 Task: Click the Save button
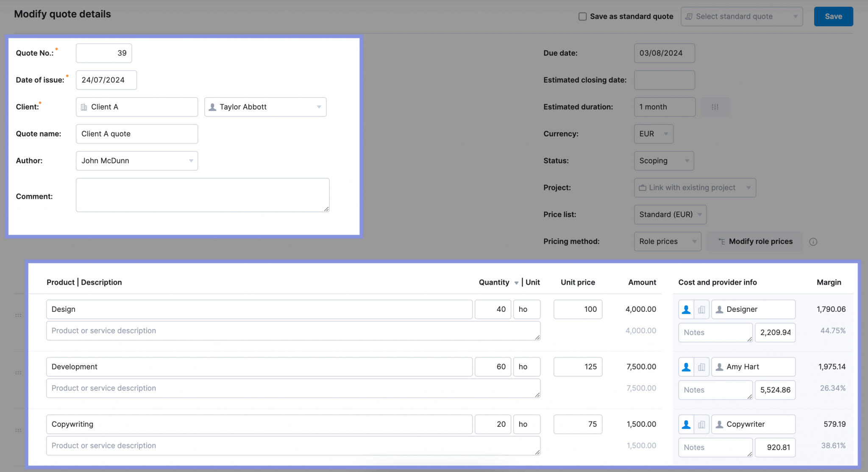(x=833, y=16)
